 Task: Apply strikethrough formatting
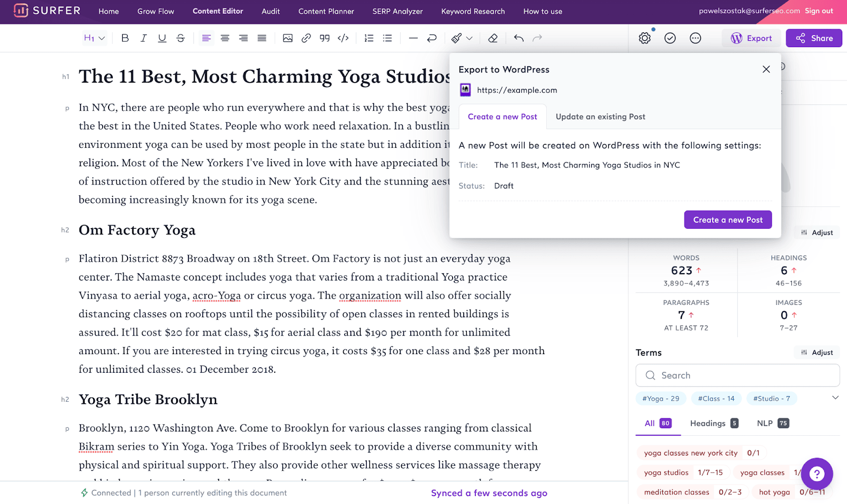[x=181, y=38]
